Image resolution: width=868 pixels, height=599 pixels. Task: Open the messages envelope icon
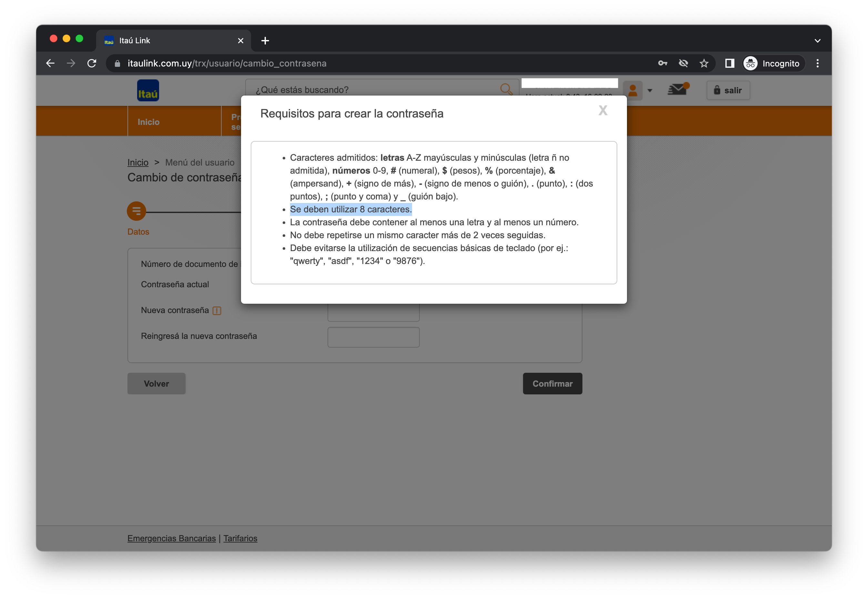(x=677, y=90)
